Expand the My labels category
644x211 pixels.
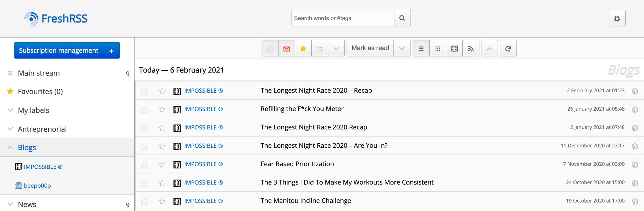coord(10,110)
